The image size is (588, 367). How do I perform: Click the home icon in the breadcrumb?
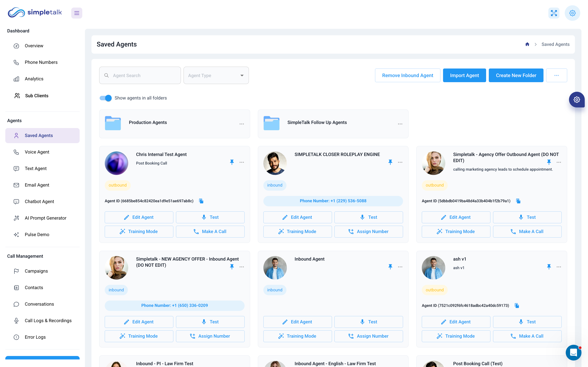click(x=527, y=44)
